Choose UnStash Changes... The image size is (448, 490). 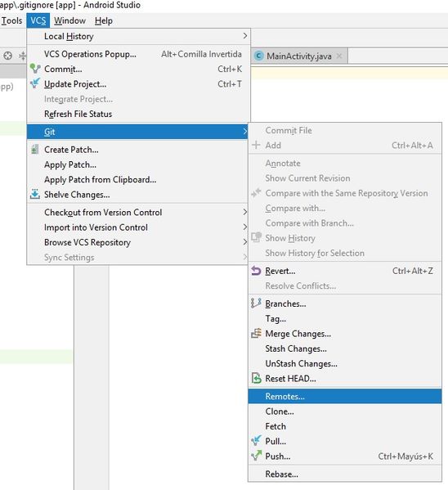(345, 364)
